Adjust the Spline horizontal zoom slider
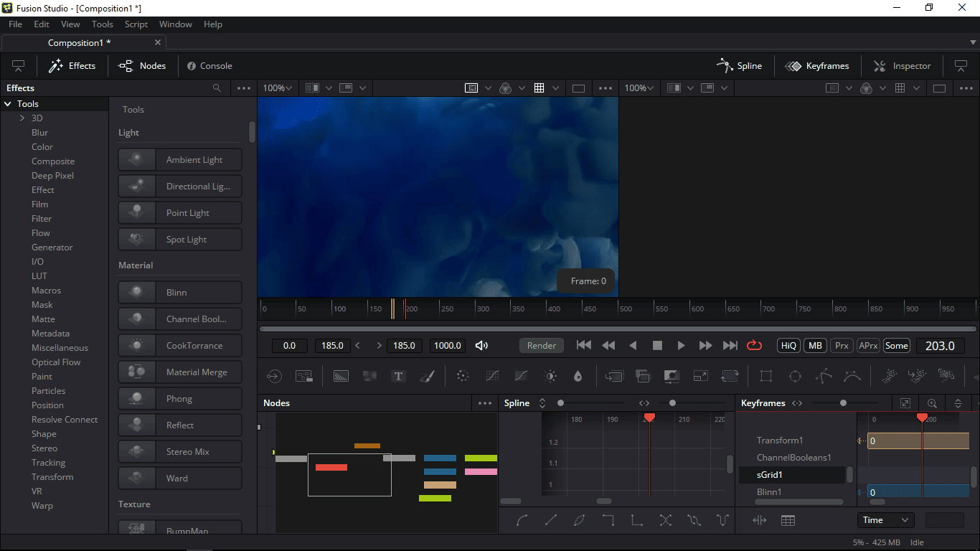The height and width of the screenshot is (551, 980). point(672,403)
